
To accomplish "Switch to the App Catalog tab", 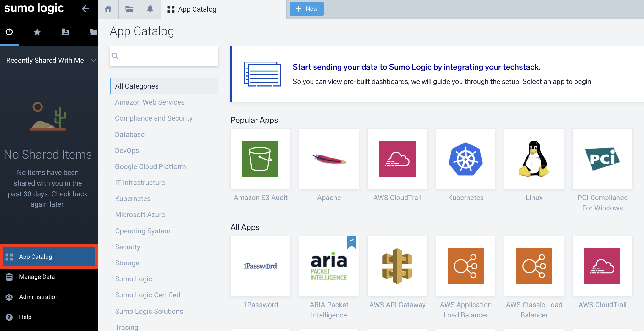I will (x=192, y=9).
